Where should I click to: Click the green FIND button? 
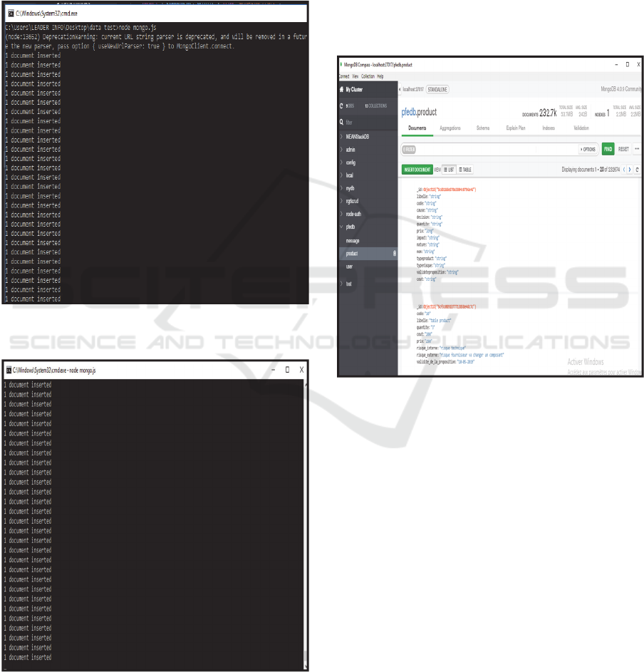(x=608, y=149)
